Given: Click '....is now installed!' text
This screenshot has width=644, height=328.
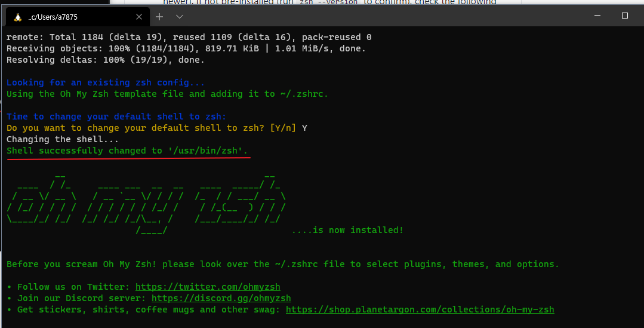Looking at the screenshot, I should (347, 230).
